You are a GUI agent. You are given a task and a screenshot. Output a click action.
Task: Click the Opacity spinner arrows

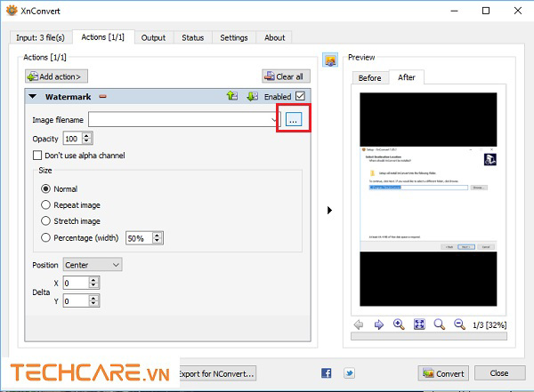[86, 138]
